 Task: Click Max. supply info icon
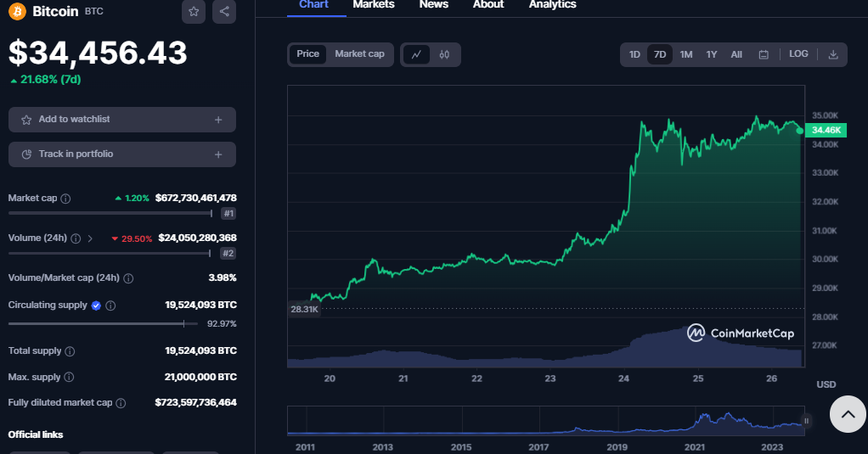click(x=69, y=377)
